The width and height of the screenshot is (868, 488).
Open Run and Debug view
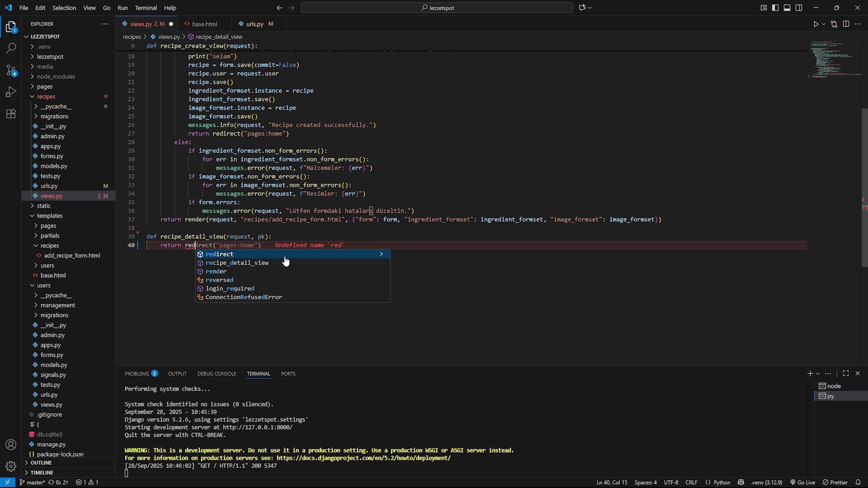[x=11, y=91]
